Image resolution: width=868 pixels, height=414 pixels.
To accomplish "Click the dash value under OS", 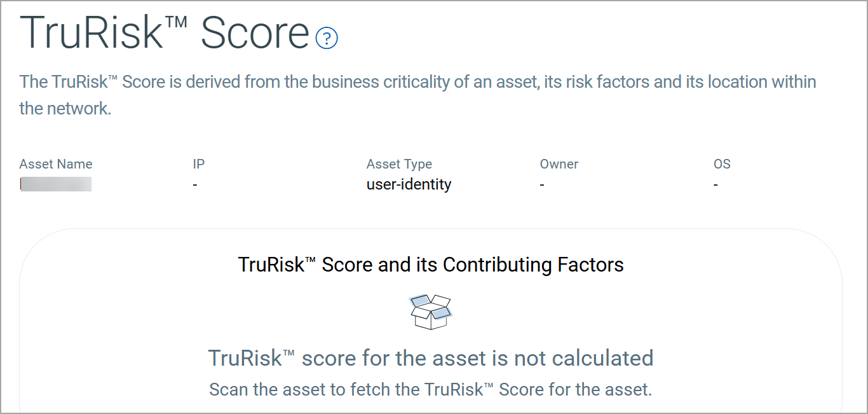I will 716,185.
